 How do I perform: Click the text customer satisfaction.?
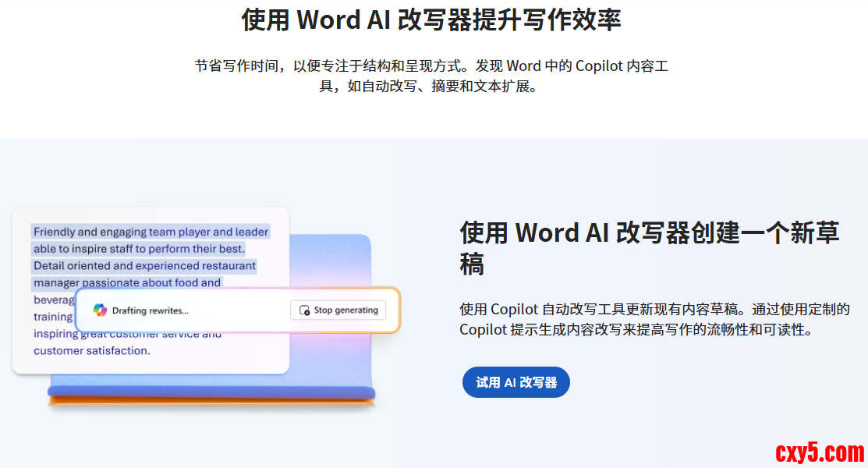[92, 350]
